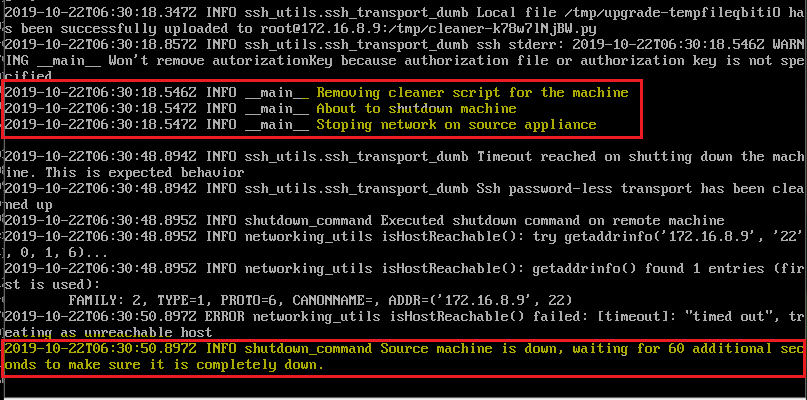The width and height of the screenshot is (807, 400).
Task: Click the 'eating as unreachable host' text
Action: tap(108, 333)
